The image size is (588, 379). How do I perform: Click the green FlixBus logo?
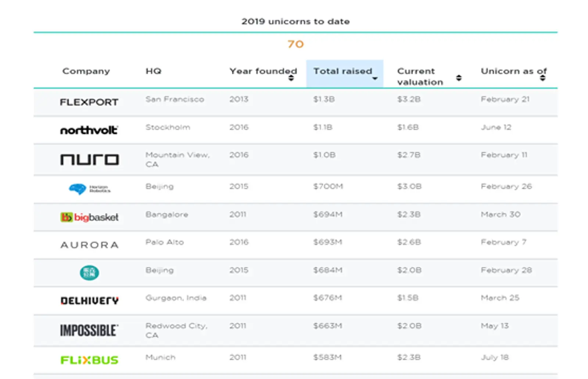click(89, 360)
